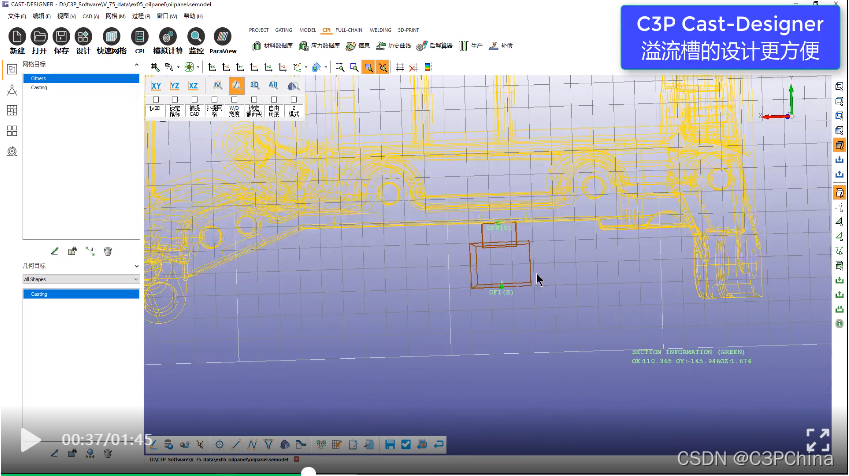
Task: Select the four-squares icon in left sidebar
Action: pyautogui.click(x=12, y=131)
